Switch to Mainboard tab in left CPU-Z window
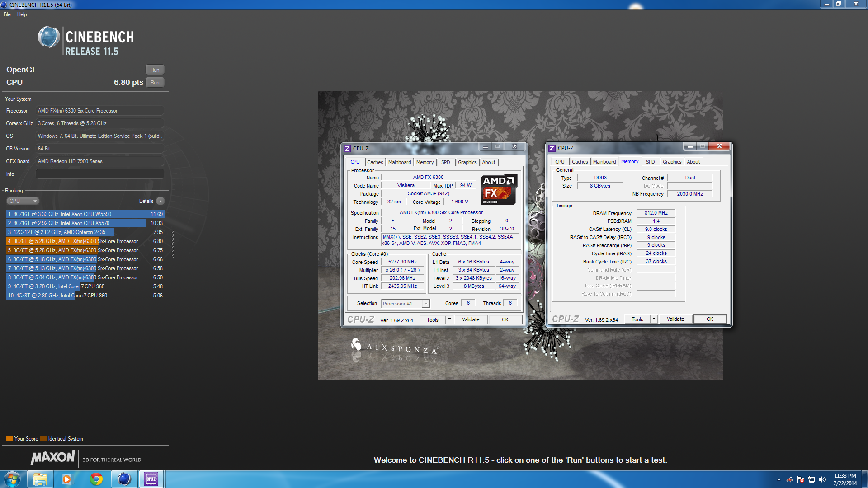Viewport: 868px width, 488px height. tap(400, 162)
